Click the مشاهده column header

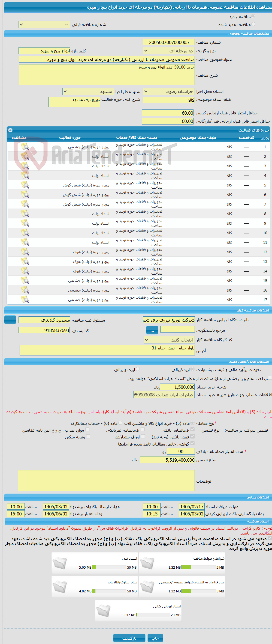tap(19, 138)
